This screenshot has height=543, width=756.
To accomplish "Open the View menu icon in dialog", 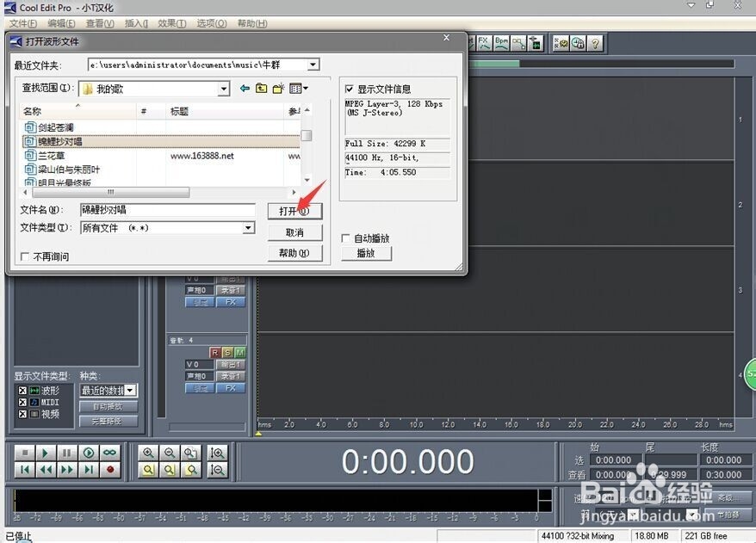I will 299,88.
